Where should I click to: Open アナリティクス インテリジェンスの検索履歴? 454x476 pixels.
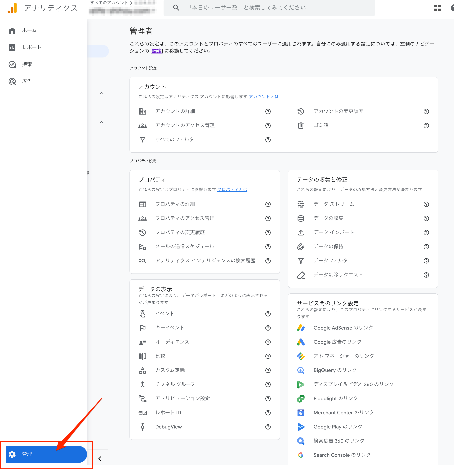(205, 261)
